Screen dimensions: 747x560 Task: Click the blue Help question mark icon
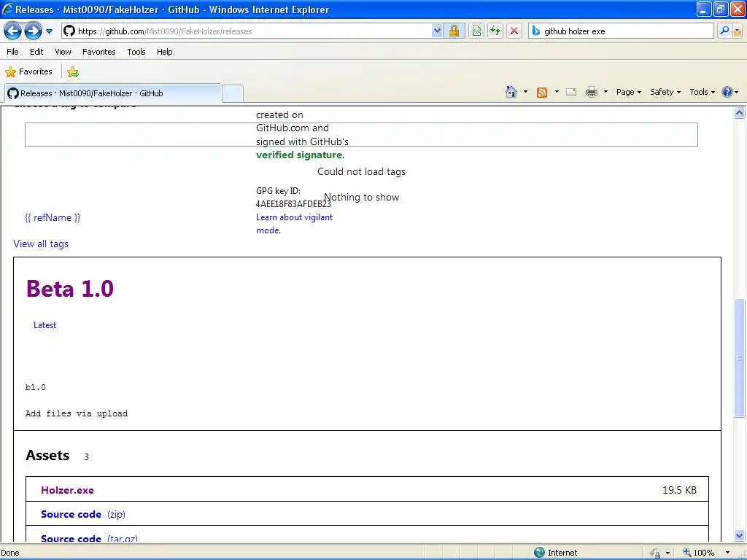[727, 92]
